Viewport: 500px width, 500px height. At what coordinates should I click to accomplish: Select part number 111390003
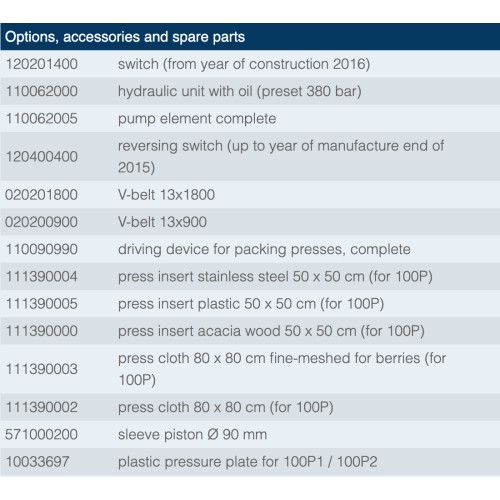(x=42, y=369)
